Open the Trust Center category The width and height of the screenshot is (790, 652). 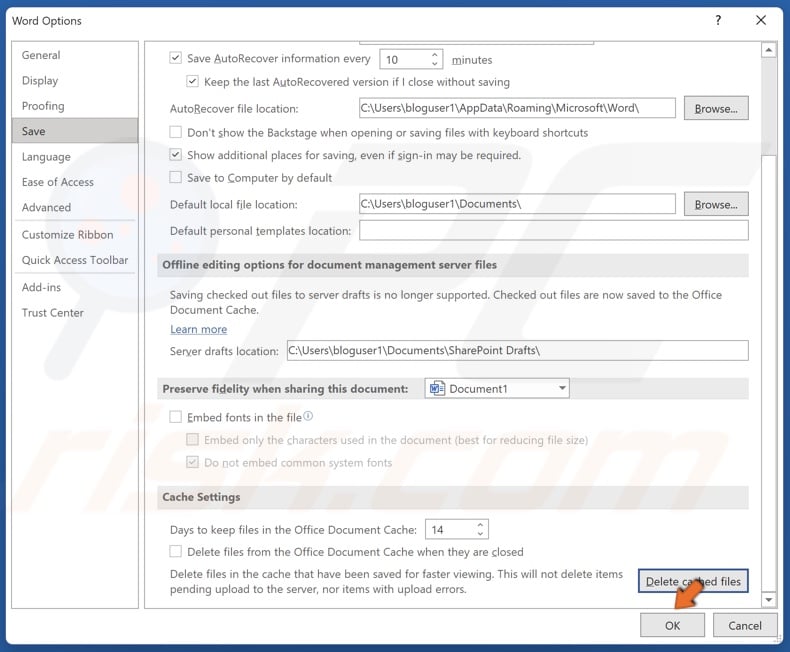[x=75, y=312]
